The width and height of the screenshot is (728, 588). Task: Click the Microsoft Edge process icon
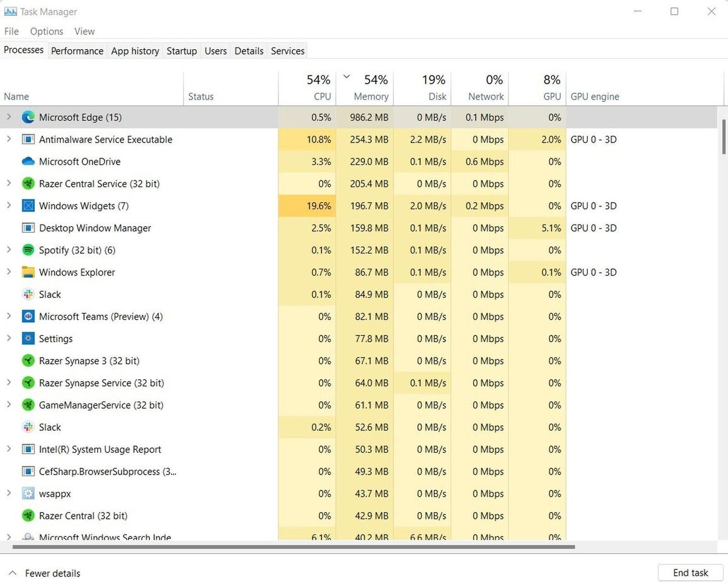pyautogui.click(x=28, y=117)
